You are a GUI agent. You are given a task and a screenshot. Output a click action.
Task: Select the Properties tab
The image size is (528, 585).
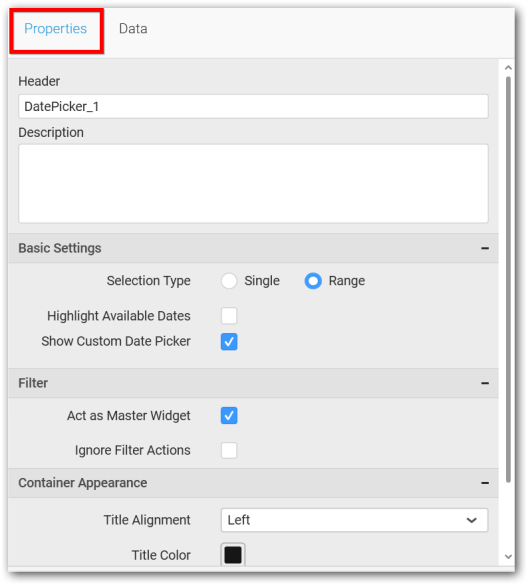pos(56,29)
